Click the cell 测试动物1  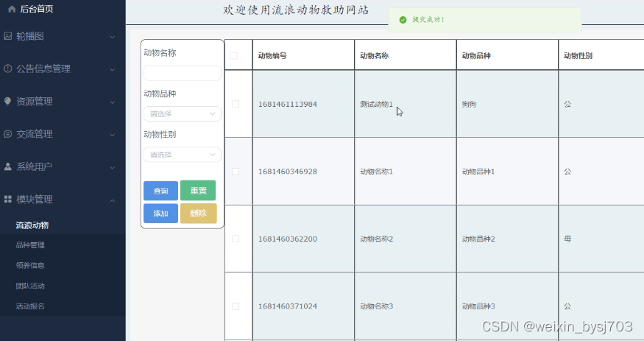(x=376, y=104)
